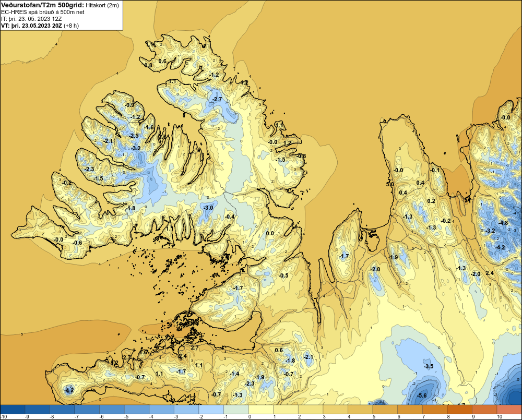Click the -0.9 temperature label

coord(129,105)
